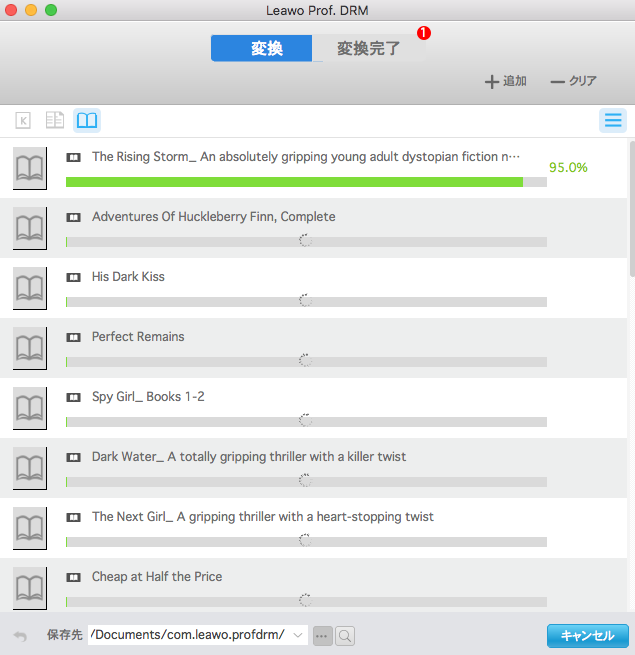Image resolution: width=635 pixels, height=655 pixels.
Task: Select the Adobe Digital Editions book icon
Action: [87, 120]
